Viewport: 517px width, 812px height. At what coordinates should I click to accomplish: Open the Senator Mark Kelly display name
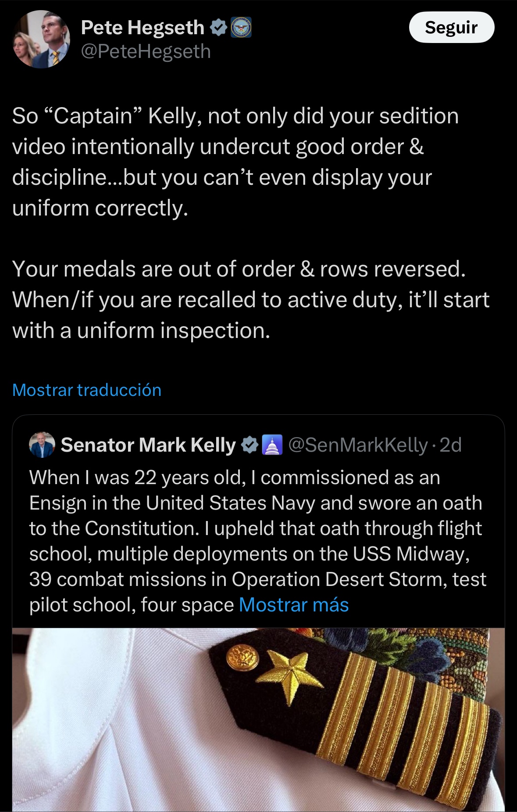[148, 445]
